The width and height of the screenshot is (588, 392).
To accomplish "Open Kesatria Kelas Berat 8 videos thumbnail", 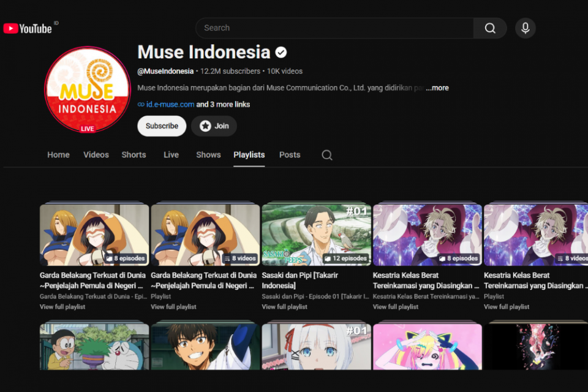I will 536,235.
